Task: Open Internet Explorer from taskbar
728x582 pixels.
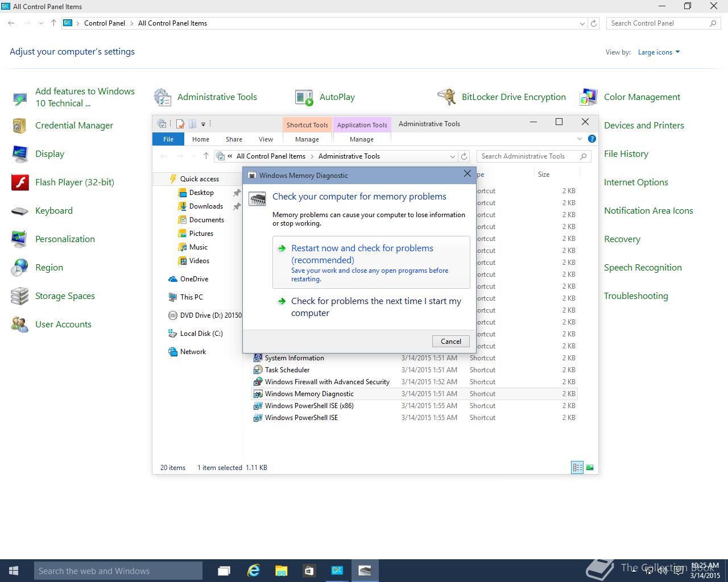Action: click(253, 571)
